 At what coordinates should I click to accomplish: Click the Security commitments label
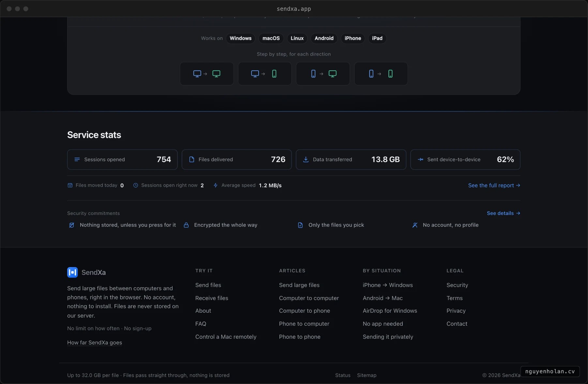point(93,213)
